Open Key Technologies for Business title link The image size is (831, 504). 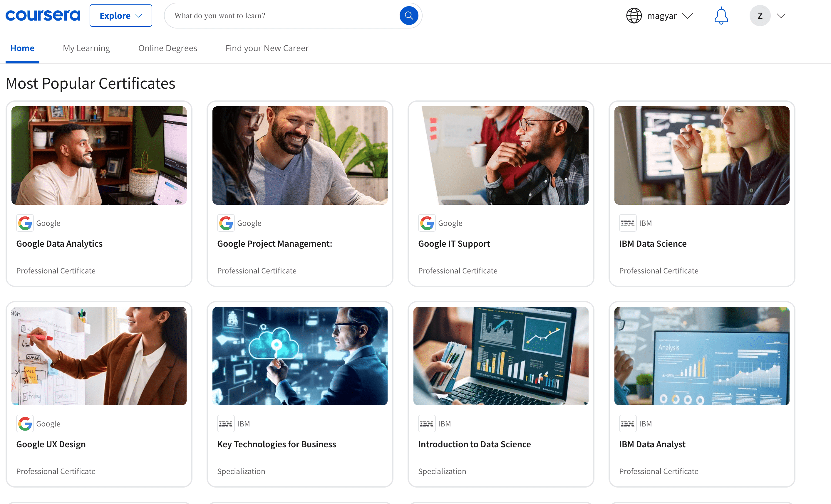277,444
